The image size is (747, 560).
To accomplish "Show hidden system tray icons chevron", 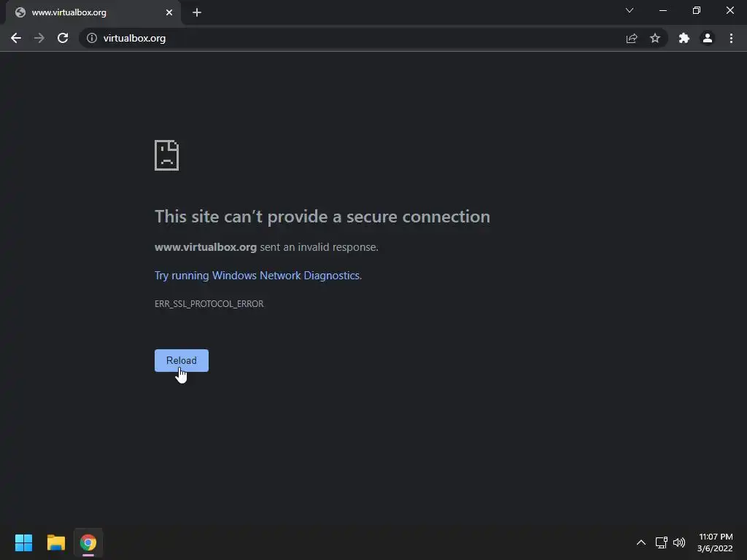I will pyautogui.click(x=641, y=542).
